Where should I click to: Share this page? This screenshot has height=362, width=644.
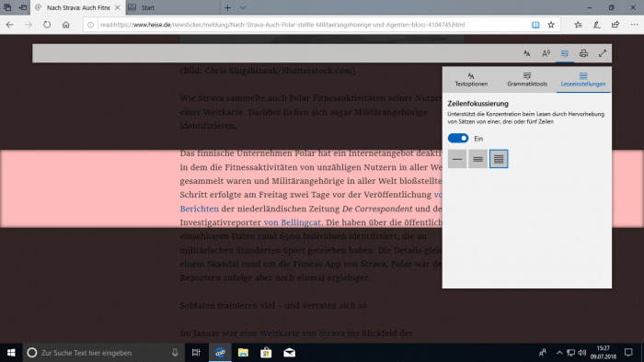(615, 25)
